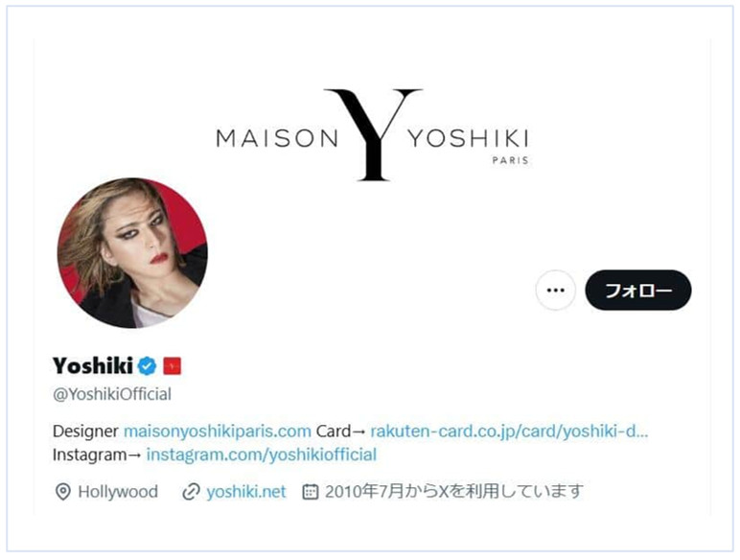Click the calendar joined-date icon
Image resolution: width=740 pixels, height=560 pixels.
tap(310, 492)
